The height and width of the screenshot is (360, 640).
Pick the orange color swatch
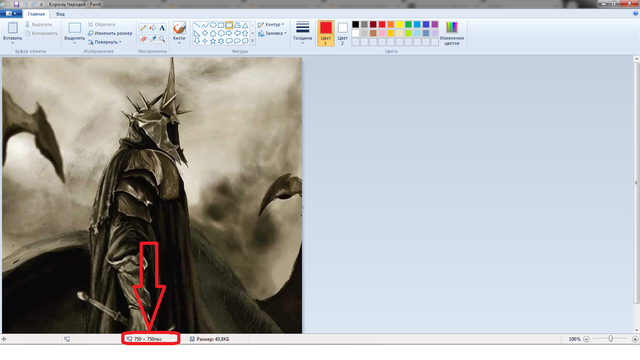point(391,24)
